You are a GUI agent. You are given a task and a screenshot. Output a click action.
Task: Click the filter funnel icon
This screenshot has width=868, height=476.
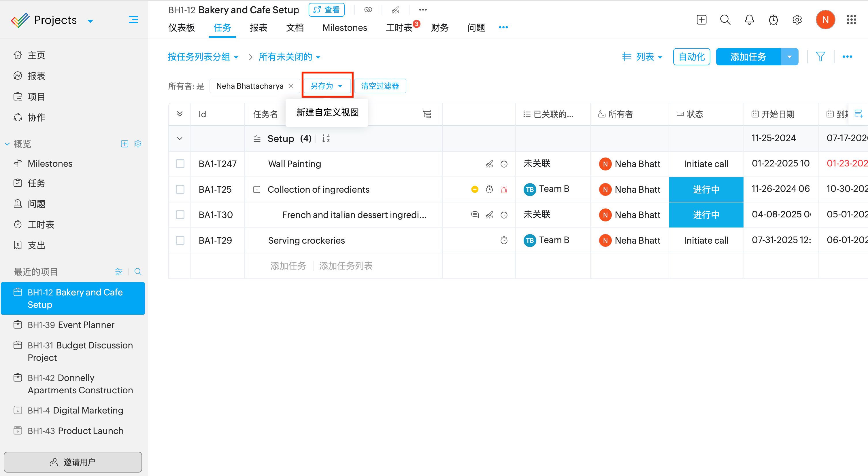click(820, 56)
